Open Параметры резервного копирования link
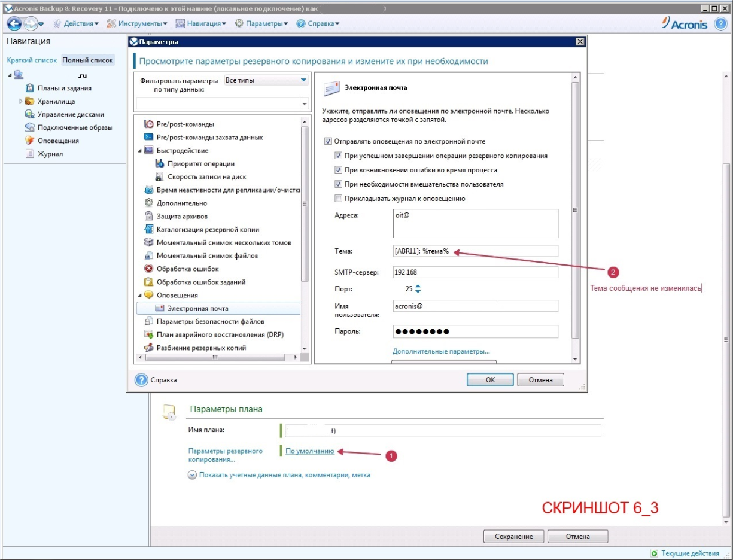 pyautogui.click(x=225, y=455)
